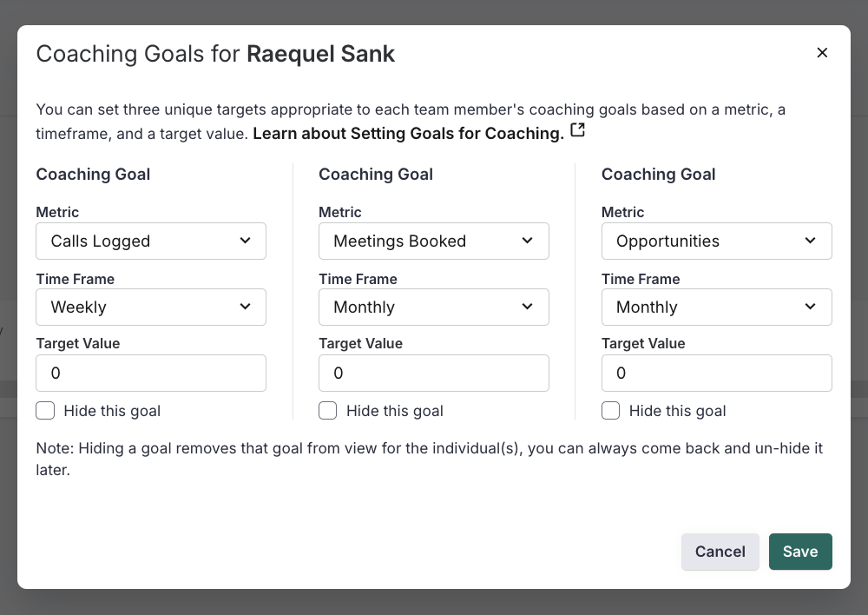Screen dimensions: 868x615
Task: Save the coaching goals
Action: point(800,552)
